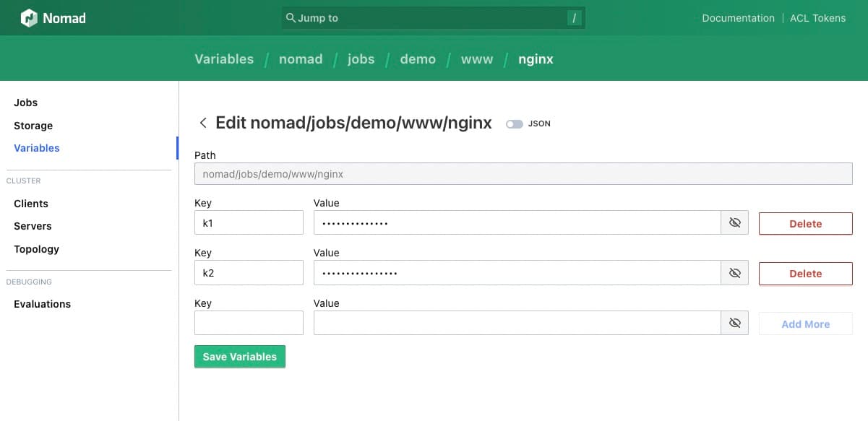868x421 pixels.
Task: Click the slash shortcut badge in search bar
Action: 575,18
